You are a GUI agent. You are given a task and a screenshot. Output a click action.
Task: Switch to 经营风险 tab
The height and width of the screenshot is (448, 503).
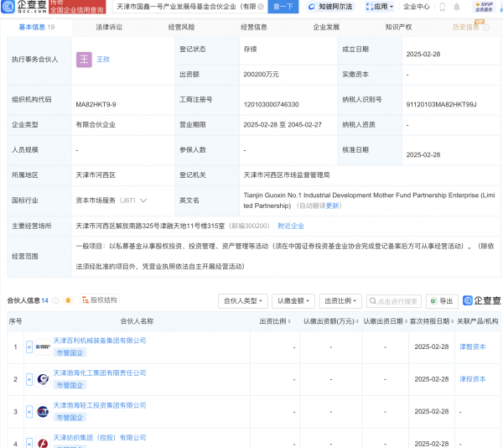(182, 27)
